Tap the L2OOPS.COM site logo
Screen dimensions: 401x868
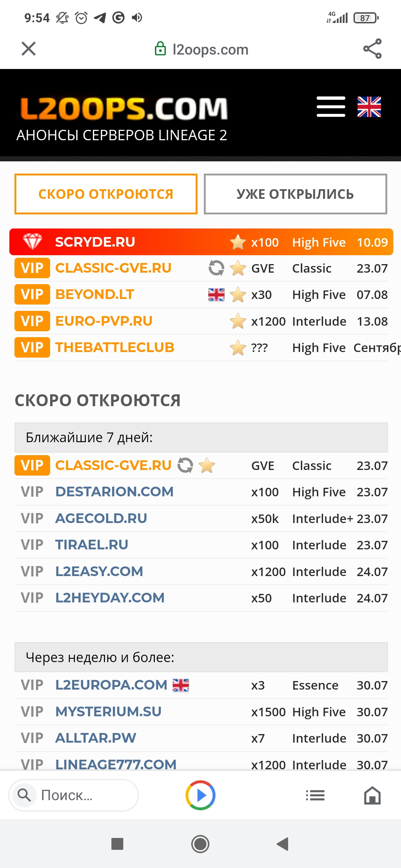tap(124, 109)
